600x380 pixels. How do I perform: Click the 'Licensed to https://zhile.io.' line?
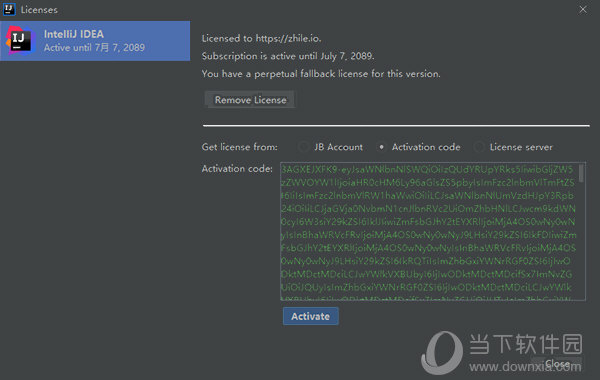(x=261, y=38)
